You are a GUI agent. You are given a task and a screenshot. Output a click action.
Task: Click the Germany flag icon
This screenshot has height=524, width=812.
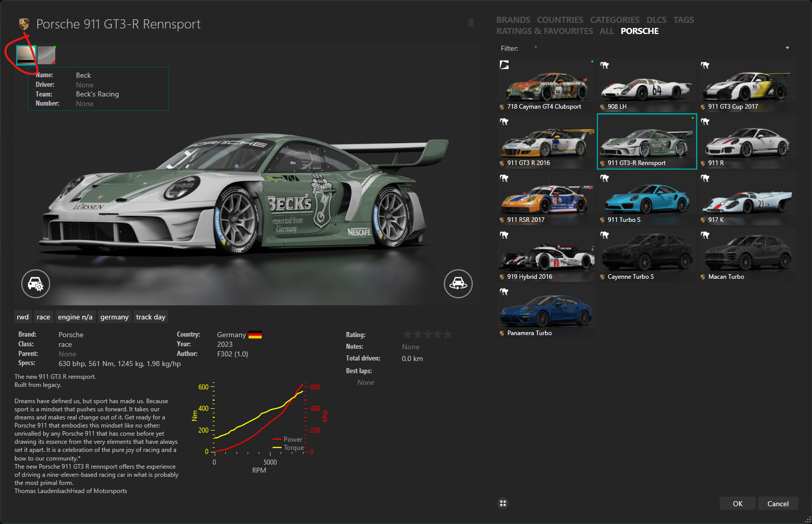[255, 335]
